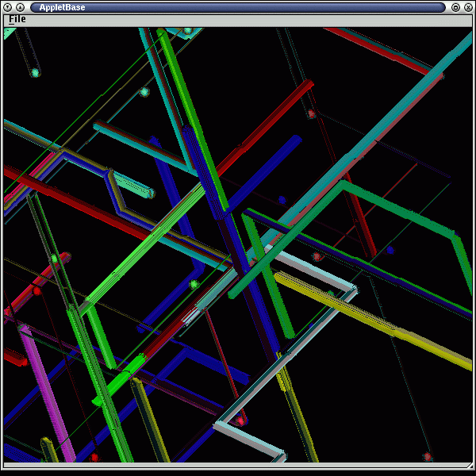Click the down-arrow window menu button

8,7
